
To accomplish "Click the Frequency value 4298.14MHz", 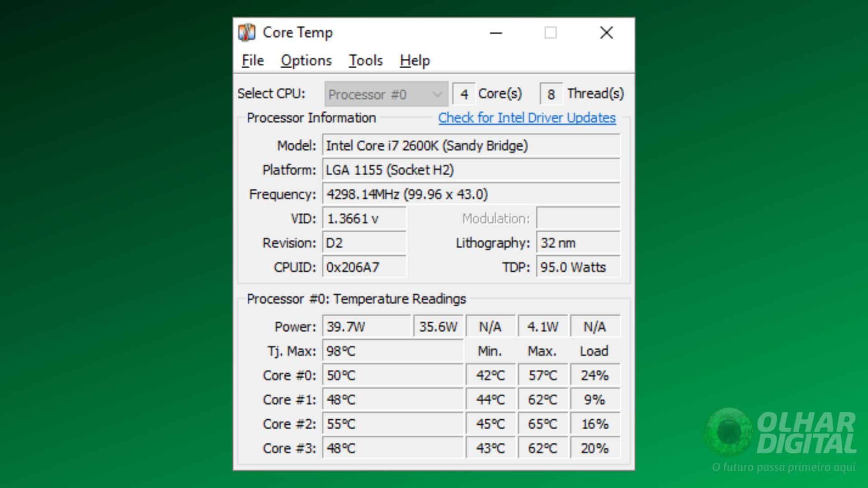I will coord(471,194).
